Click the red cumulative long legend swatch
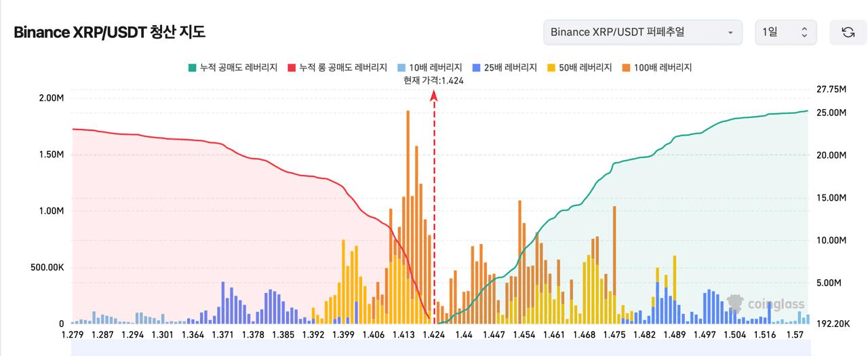Screen dimensions: 868x356 tap(292, 68)
